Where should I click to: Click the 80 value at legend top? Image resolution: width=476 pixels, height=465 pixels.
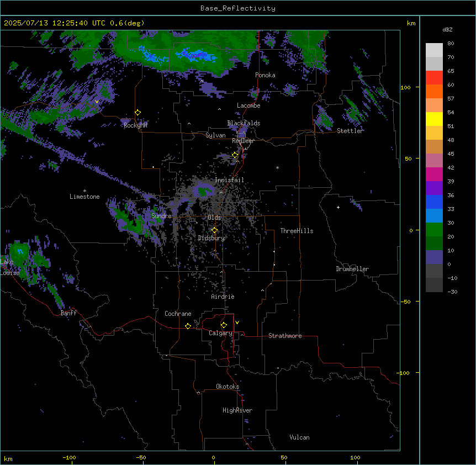tap(451, 44)
